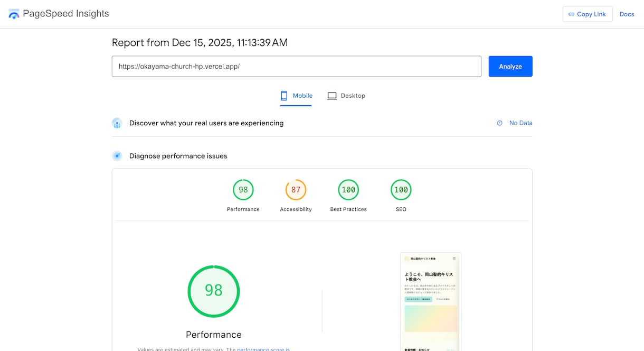Open the performance score is link

(x=263, y=349)
